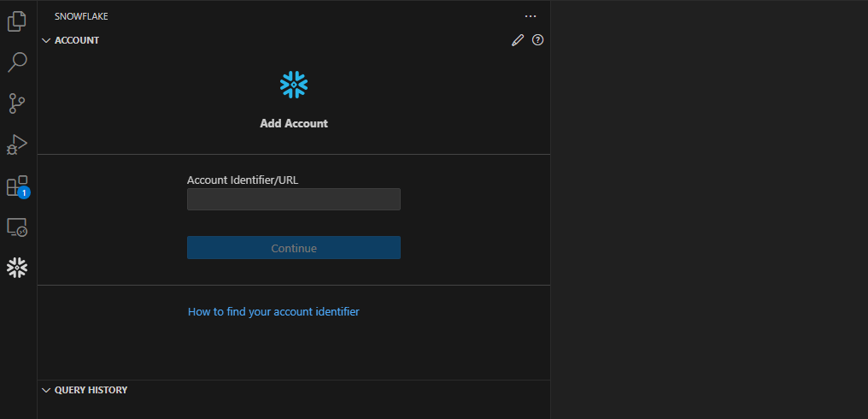This screenshot has width=868, height=419.
Task: Click the blue Snowflake logo above Add Account
Action: coord(293,85)
